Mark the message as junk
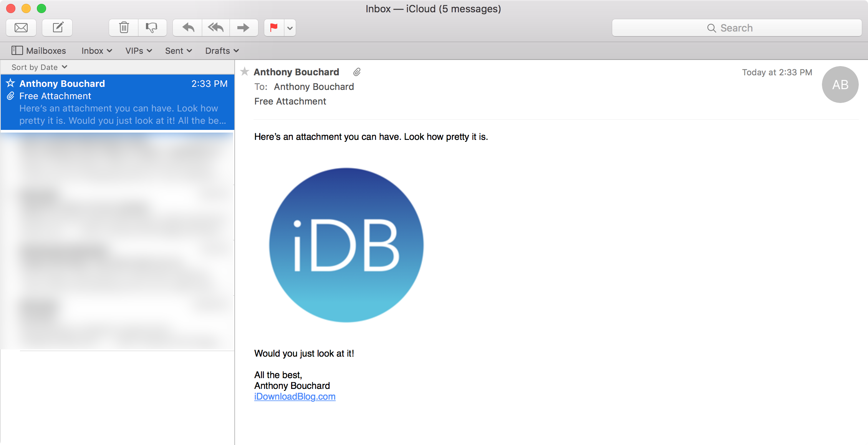The width and height of the screenshot is (868, 445). tap(152, 27)
